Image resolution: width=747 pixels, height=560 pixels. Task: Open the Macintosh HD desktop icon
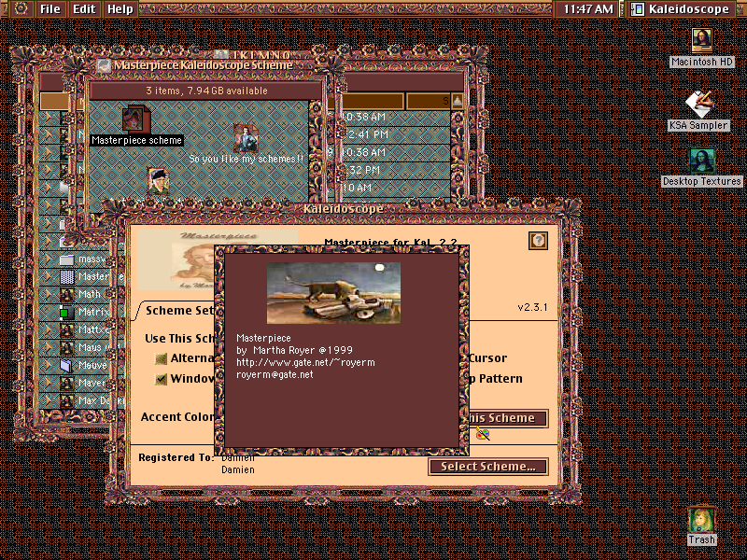702,40
